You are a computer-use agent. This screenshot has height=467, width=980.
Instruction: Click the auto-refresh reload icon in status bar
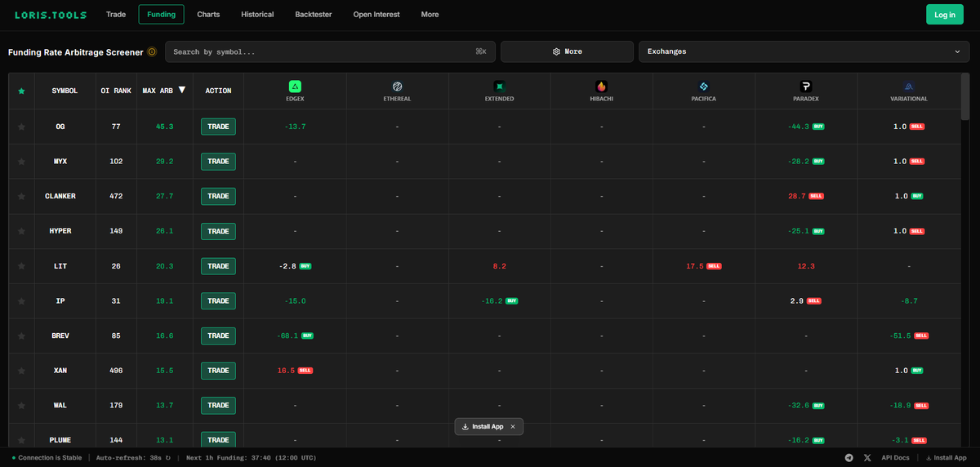click(x=168, y=458)
